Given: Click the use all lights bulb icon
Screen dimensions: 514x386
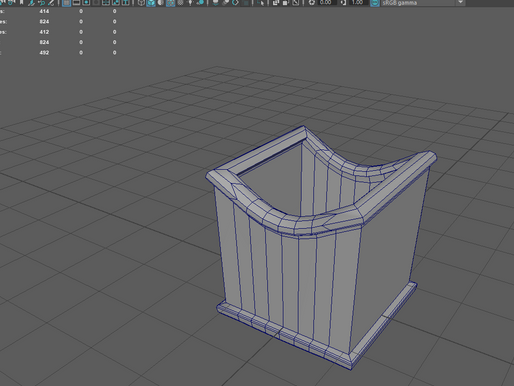Looking at the screenshot, I should (190, 2).
